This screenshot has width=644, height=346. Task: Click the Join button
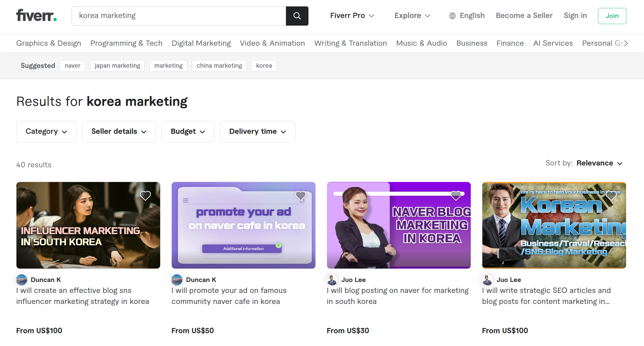point(612,16)
